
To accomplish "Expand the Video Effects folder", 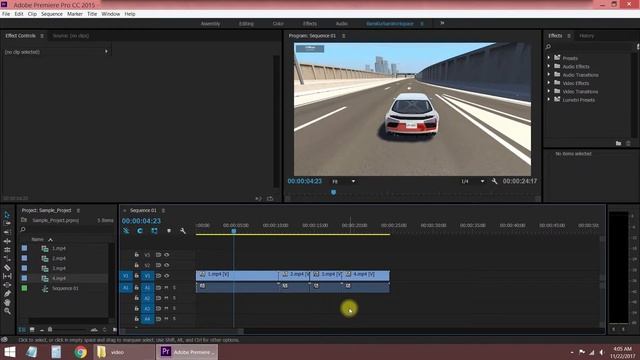I will [549, 83].
